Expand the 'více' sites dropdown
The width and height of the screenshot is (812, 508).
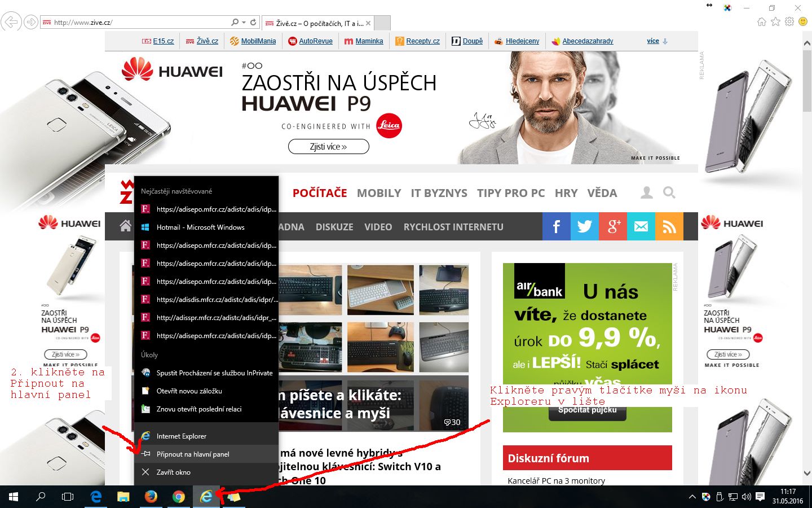657,41
